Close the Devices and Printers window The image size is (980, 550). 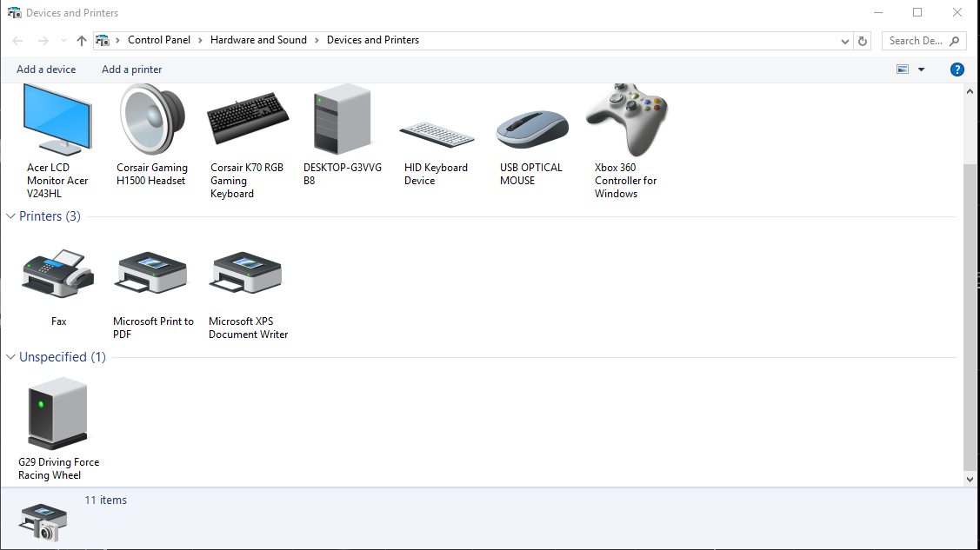[957, 12]
